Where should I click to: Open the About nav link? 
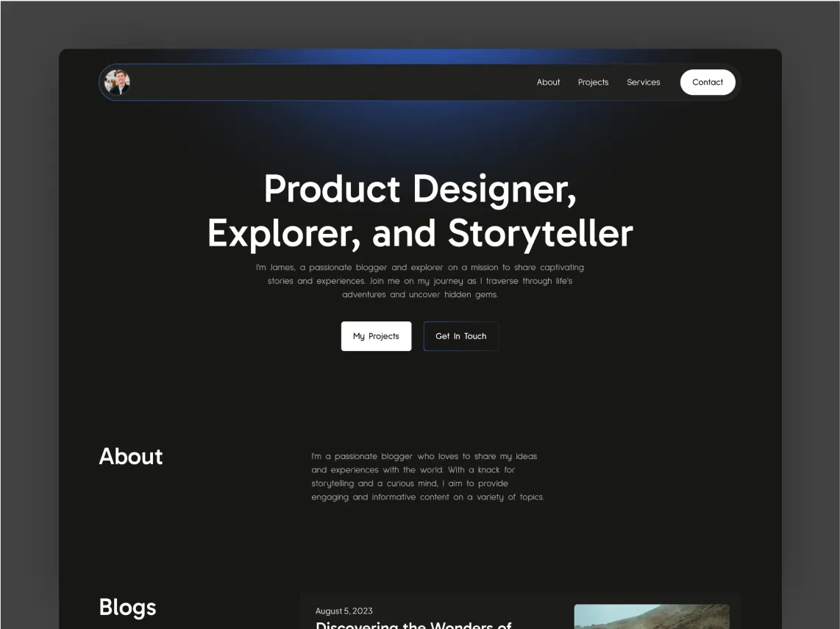(548, 82)
